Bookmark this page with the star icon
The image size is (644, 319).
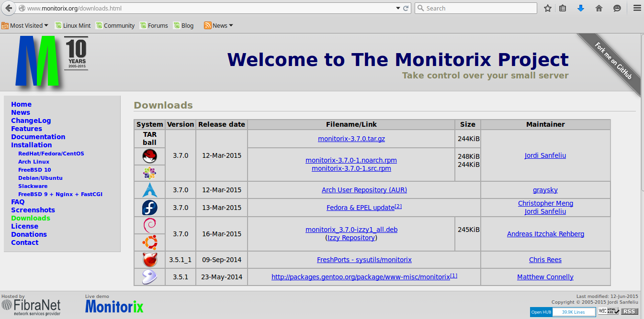point(548,8)
